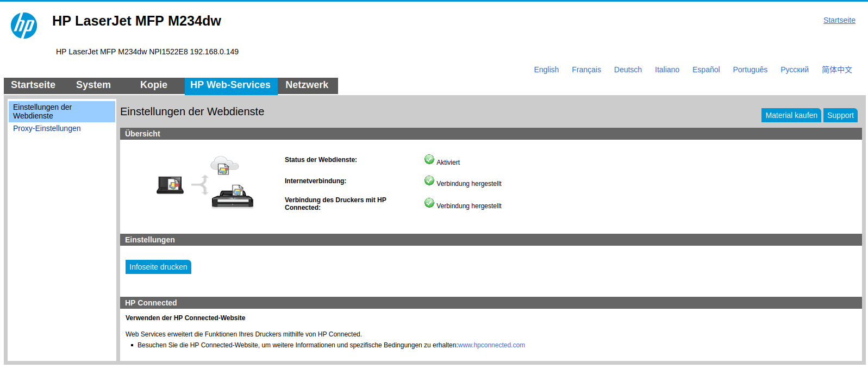Click the Verwenden der HP Connected-Website heading
Viewport: 868px width, 368px height.
185,318
